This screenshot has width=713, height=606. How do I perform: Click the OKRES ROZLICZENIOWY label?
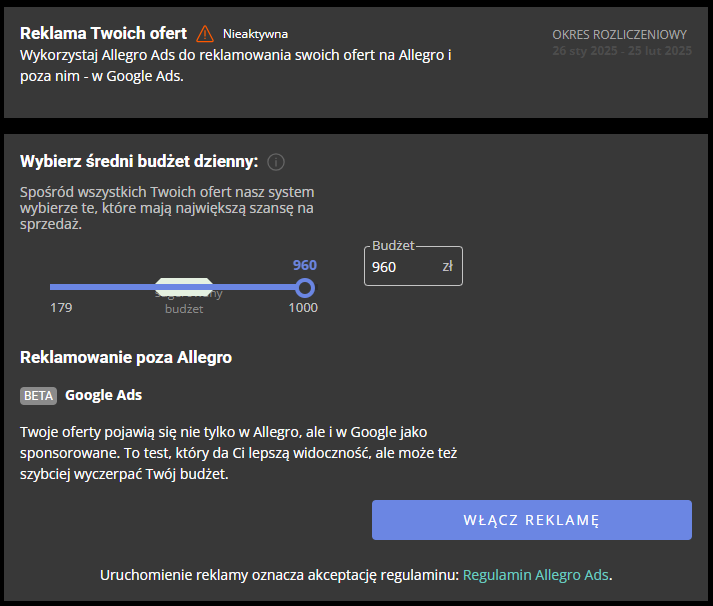tap(619, 35)
